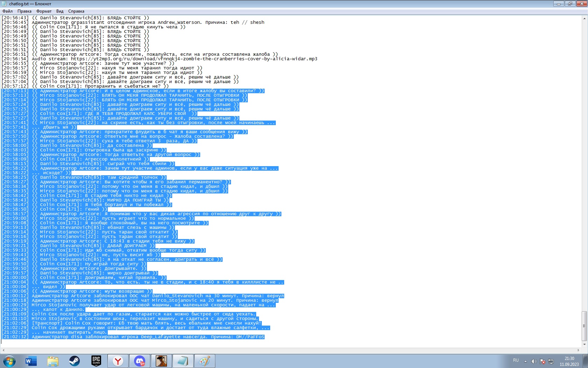Open Windows Explorer from the taskbar
This screenshot has height=368, width=588.
click(x=53, y=361)
